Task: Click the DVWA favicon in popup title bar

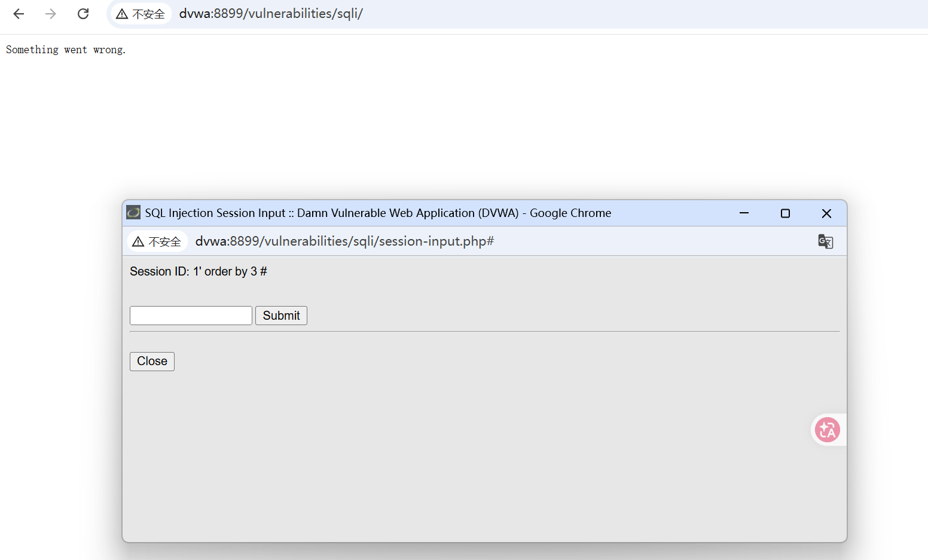Action: pos(133,212)
